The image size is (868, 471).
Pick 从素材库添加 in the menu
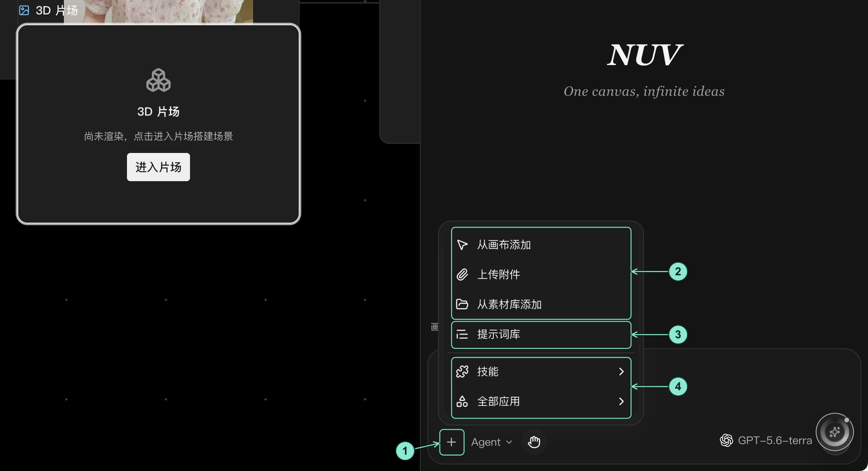point(541,304)
